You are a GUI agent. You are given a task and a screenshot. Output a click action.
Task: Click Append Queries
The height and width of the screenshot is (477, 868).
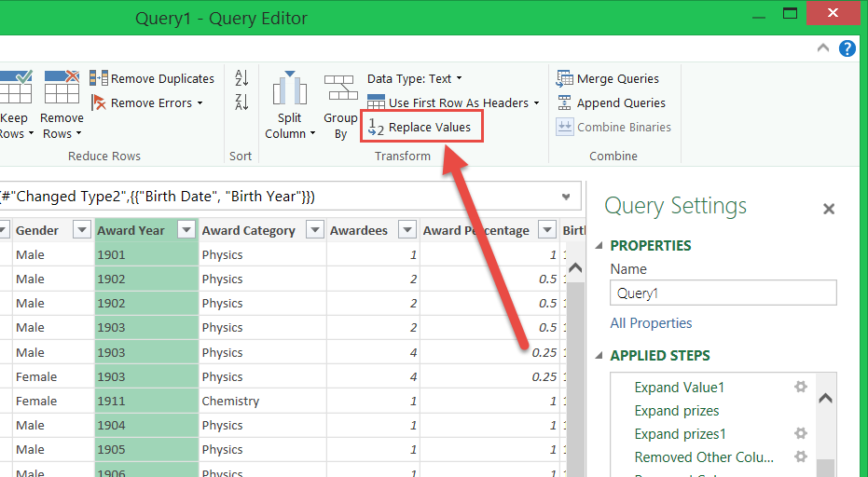[x=611, y=103]
